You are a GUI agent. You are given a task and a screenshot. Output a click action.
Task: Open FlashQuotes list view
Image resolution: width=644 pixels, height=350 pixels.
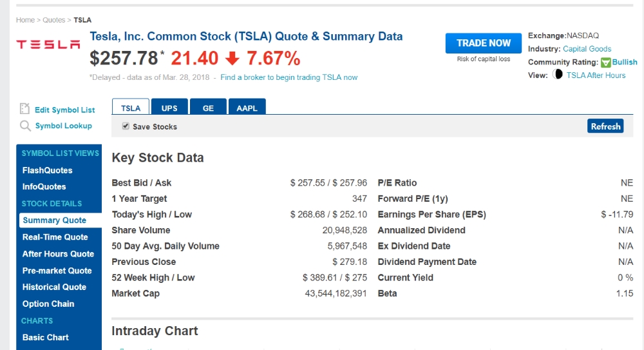point(48,170)
